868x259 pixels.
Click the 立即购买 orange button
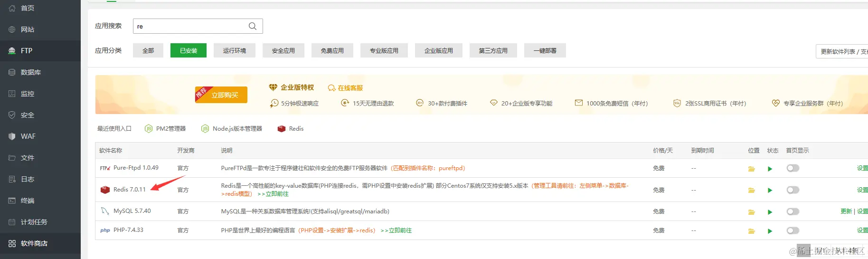click(221, 95)
